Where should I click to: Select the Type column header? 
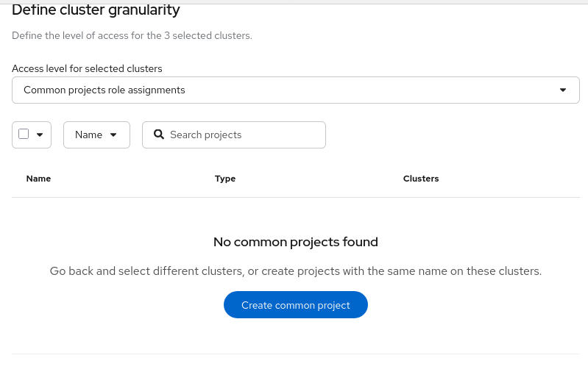pos(225,179)
